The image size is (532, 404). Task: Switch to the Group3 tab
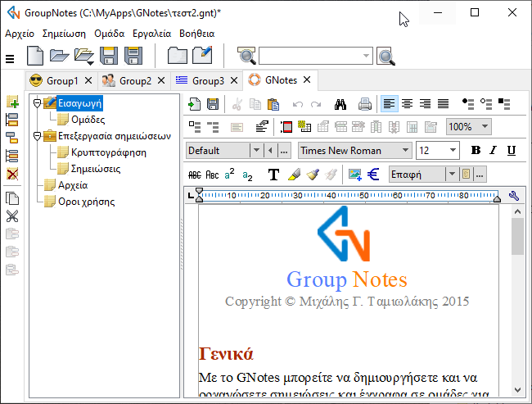(x=208, y=81)
